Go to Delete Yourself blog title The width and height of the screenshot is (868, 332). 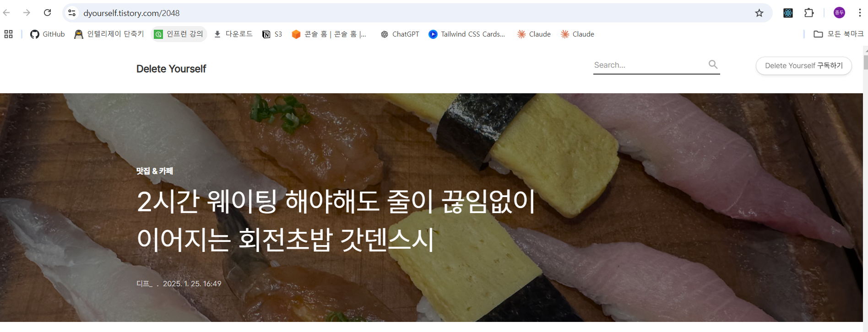(x=171, y=69)
